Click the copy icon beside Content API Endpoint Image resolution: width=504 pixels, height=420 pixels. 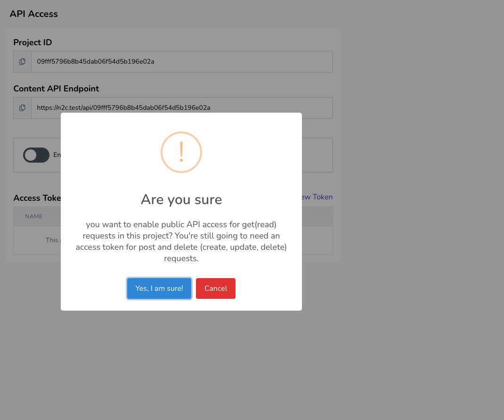[x=22, y=108]
